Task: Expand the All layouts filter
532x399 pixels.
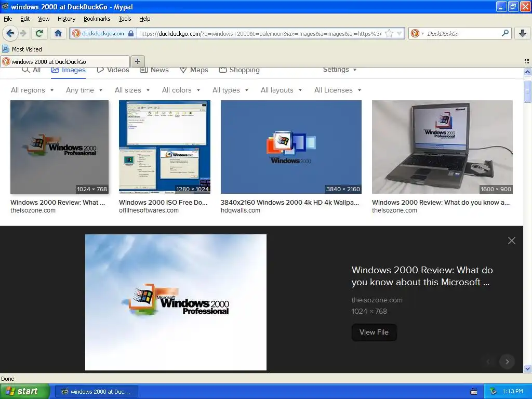Action: pos(281,90)
